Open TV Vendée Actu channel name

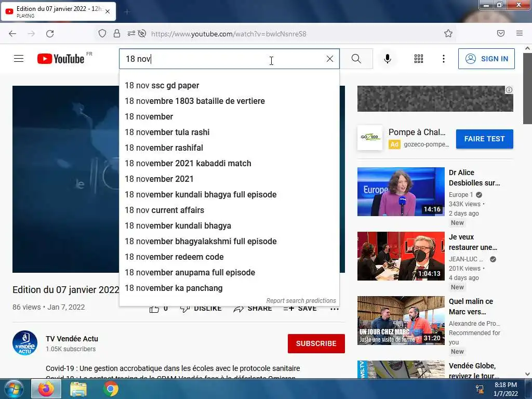point(72,339)
